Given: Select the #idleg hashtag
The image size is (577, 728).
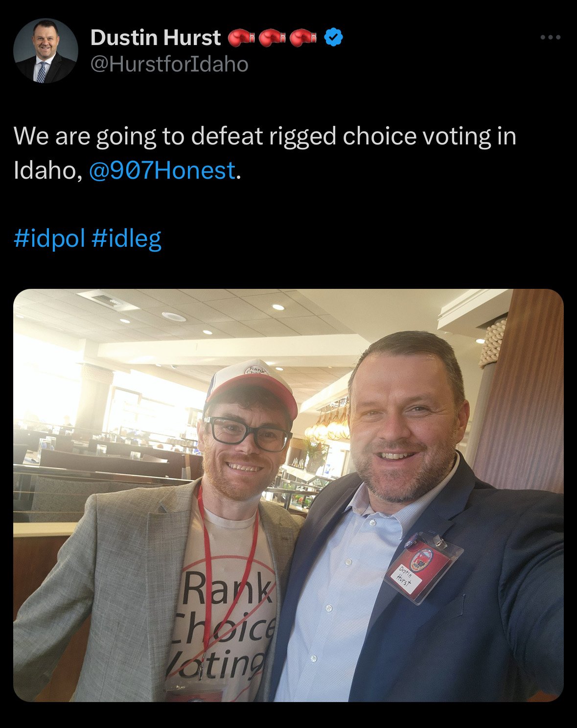Looking at the screenshot, I should [126, 238].
